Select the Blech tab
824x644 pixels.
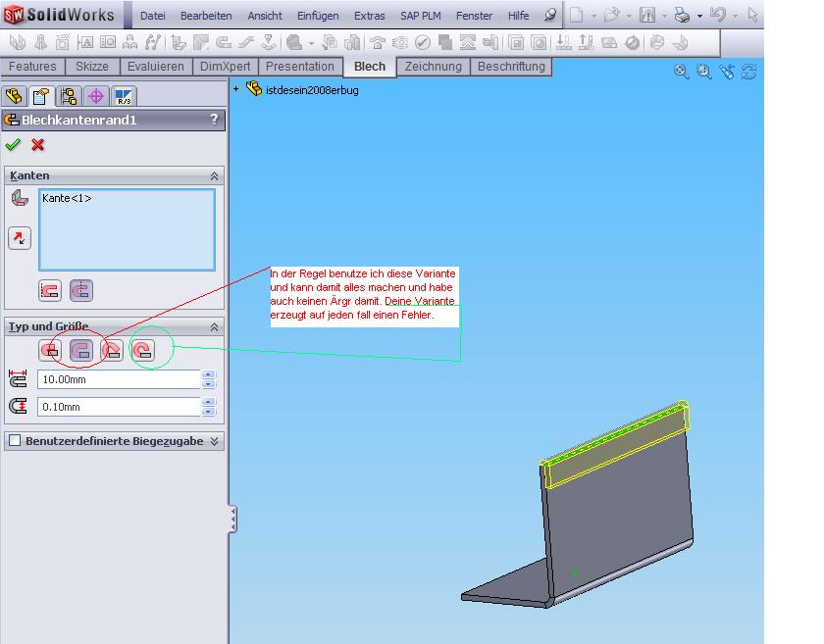click(x=370, y=67)
